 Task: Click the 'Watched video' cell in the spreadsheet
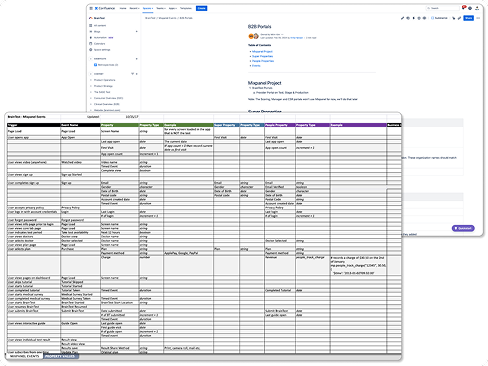point(80,162)
